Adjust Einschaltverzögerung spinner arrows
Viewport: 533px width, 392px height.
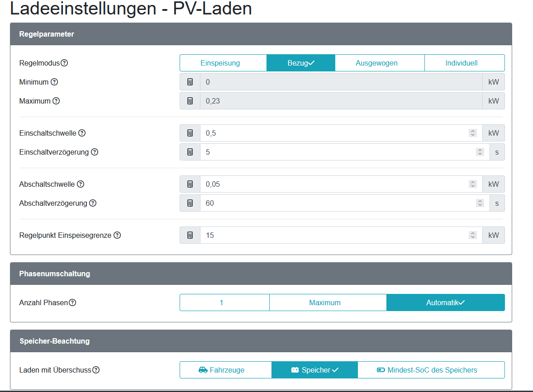click(x=480, y=152)
